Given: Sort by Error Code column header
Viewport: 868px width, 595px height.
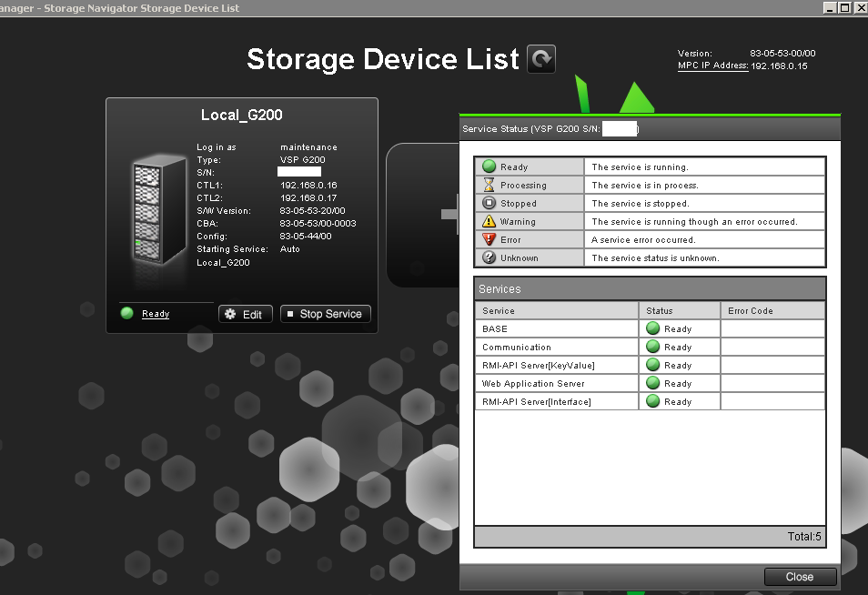Looking at the screenshot, I should tap(772, 310).
